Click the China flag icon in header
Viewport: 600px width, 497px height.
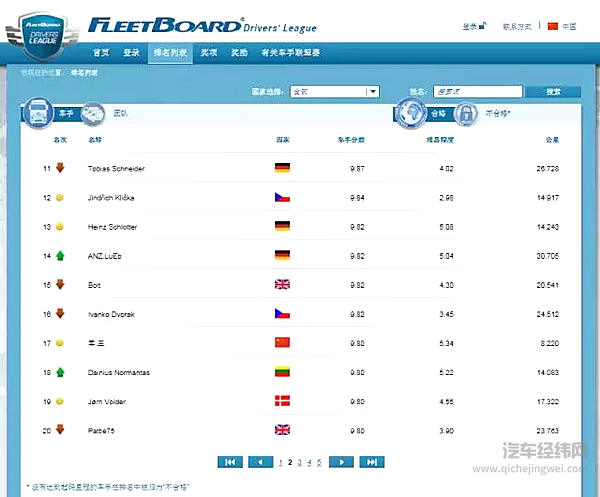click(x=552, y=26)
